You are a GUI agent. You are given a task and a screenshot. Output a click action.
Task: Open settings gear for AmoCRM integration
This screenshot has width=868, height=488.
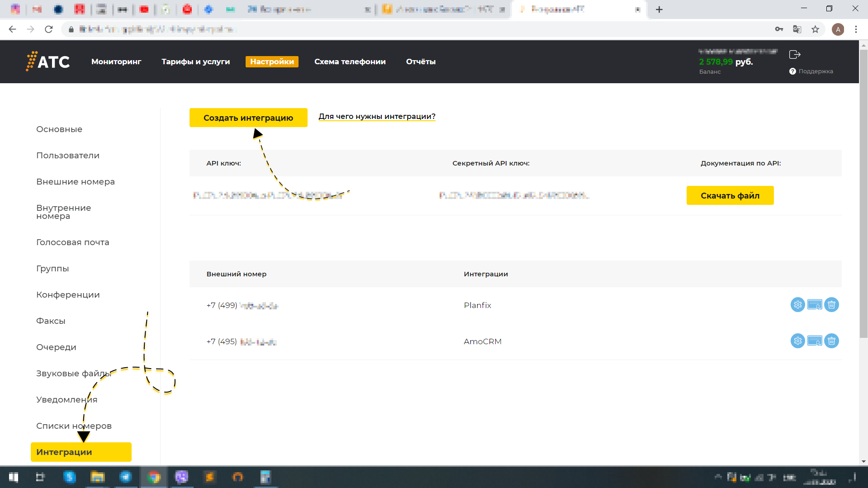(797, 341)
